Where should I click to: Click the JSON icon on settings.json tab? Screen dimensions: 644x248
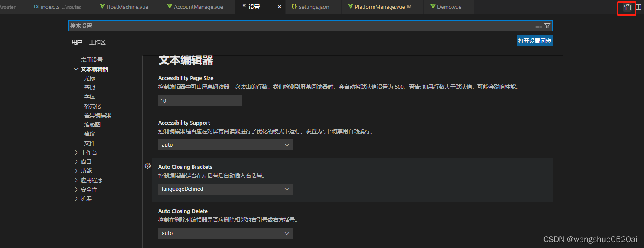click(x=294, y=7)
